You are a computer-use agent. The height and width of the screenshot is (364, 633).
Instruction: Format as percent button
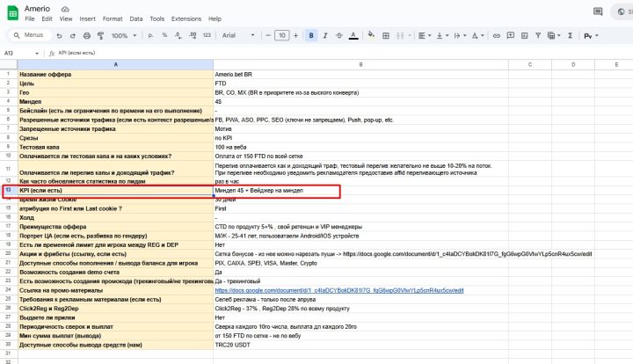click(164, 35)
